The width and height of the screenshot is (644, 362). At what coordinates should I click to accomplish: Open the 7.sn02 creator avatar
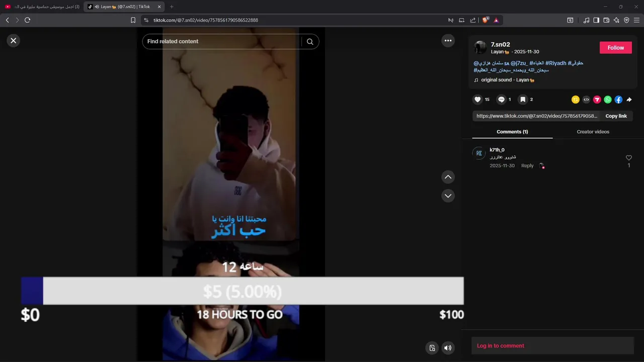[480, 48]
